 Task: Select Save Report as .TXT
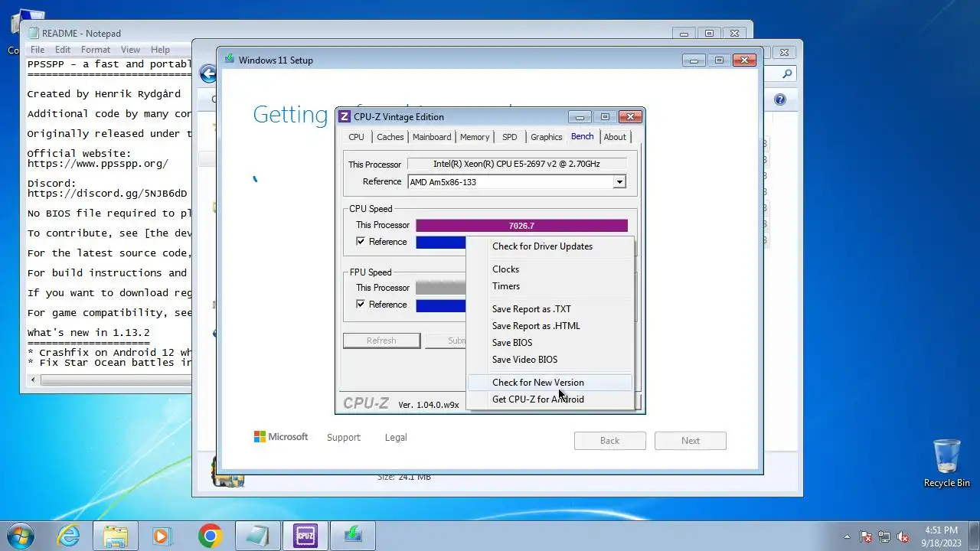tap(550, 309)
